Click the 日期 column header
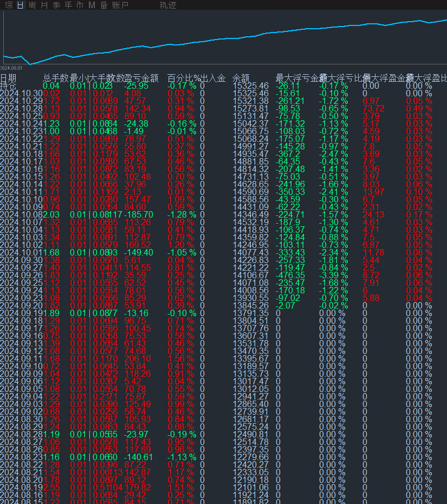This screenshot has height=504, width=447. (x=8, y=78)
